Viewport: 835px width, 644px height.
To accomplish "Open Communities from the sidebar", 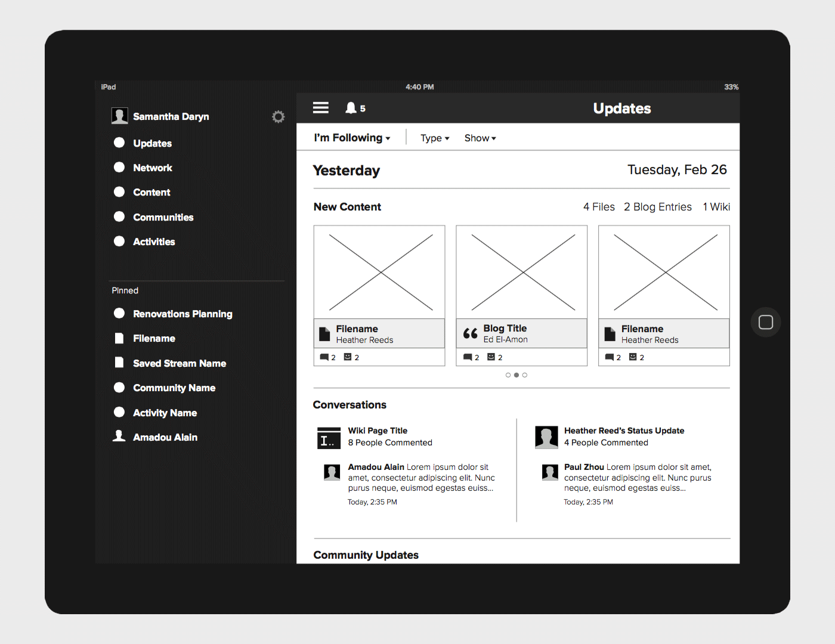I will point(163,218).
